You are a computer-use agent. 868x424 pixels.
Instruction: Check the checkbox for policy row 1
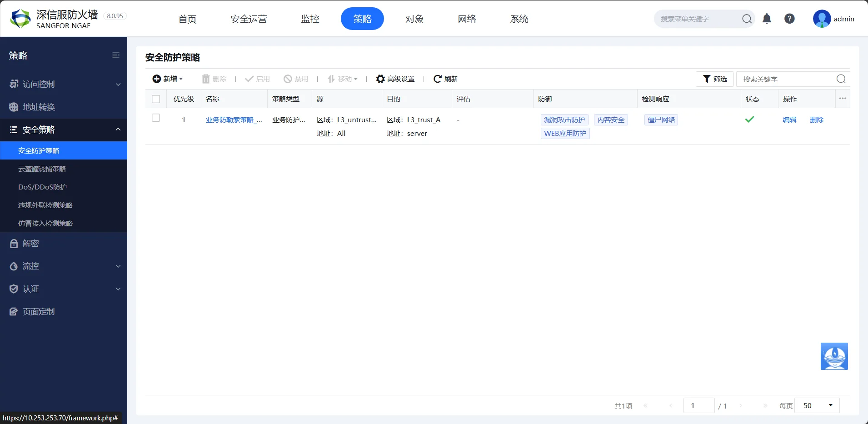tap(155, 117)
